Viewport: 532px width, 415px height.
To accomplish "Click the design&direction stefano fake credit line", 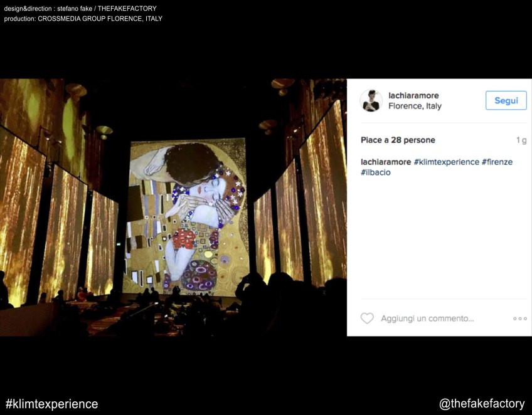I will point(80,9).
